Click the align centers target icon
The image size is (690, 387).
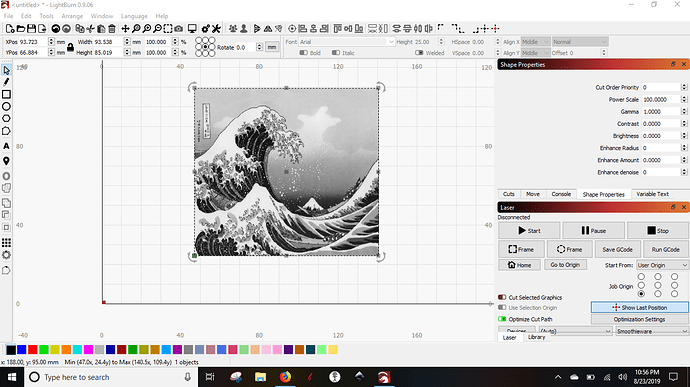click(292, 29)
